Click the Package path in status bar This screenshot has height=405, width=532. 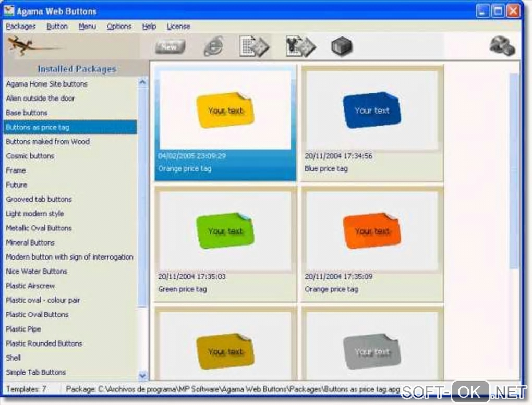(x=233, y=389)
